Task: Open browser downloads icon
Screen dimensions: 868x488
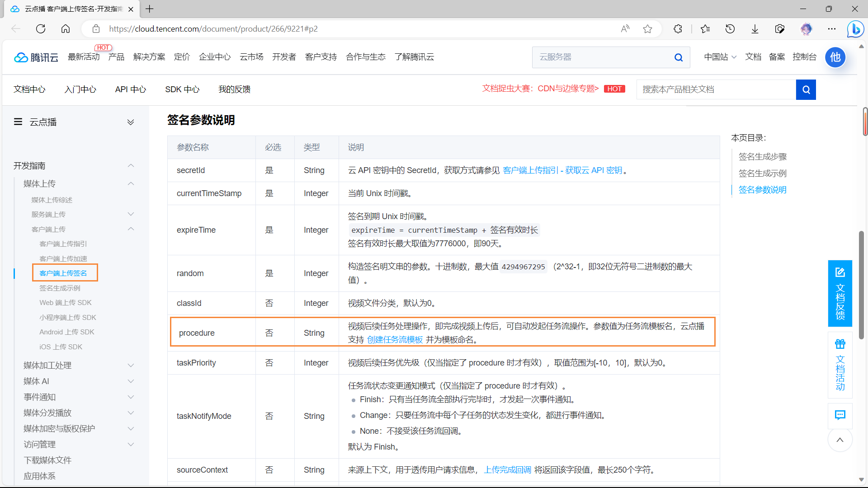Action: coord(755,29)
